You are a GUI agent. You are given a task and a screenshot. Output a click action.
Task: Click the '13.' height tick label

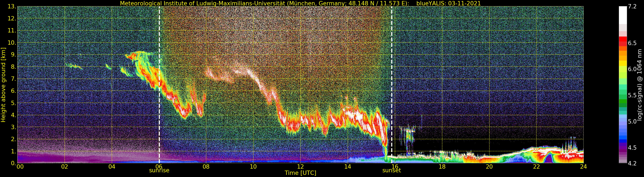pyautogui.click(x=12, y=7)
